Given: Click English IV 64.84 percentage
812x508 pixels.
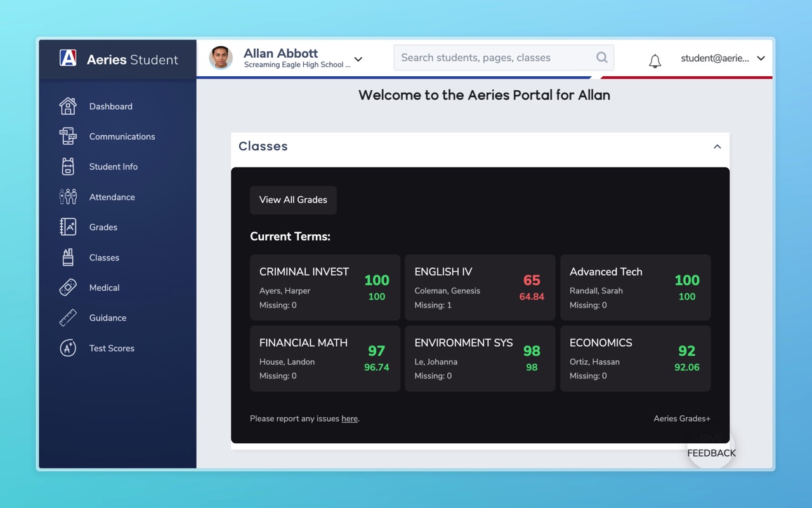Looking at the screenshot, I should point(532,297).
